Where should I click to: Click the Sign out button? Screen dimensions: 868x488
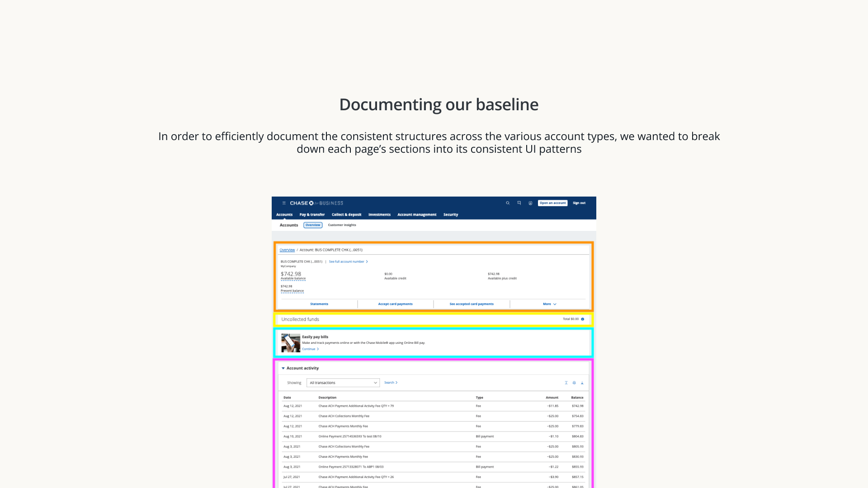click(579, 203)
